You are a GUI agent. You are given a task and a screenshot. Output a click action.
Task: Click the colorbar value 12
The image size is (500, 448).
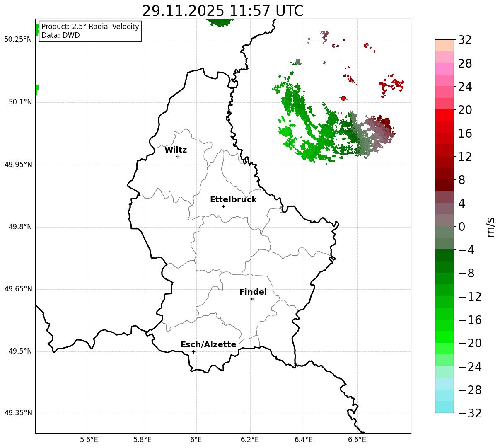click(465, 157)
